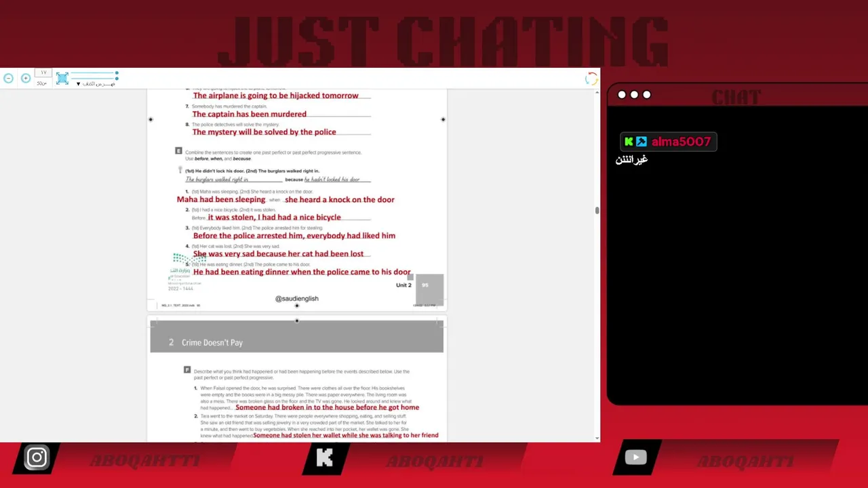868x488 pixels.
Task: Click the gray page number 95 box
Action: (x=429, y=289)
